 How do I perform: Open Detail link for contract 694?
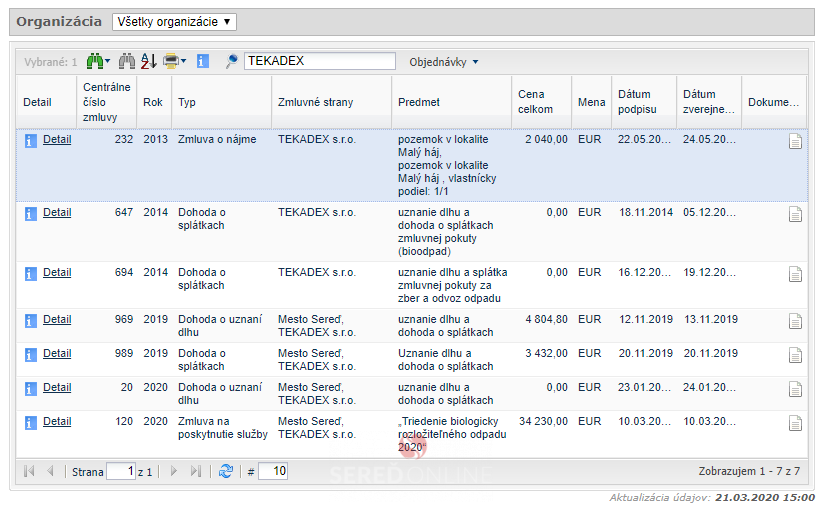(x=57, y=272)
